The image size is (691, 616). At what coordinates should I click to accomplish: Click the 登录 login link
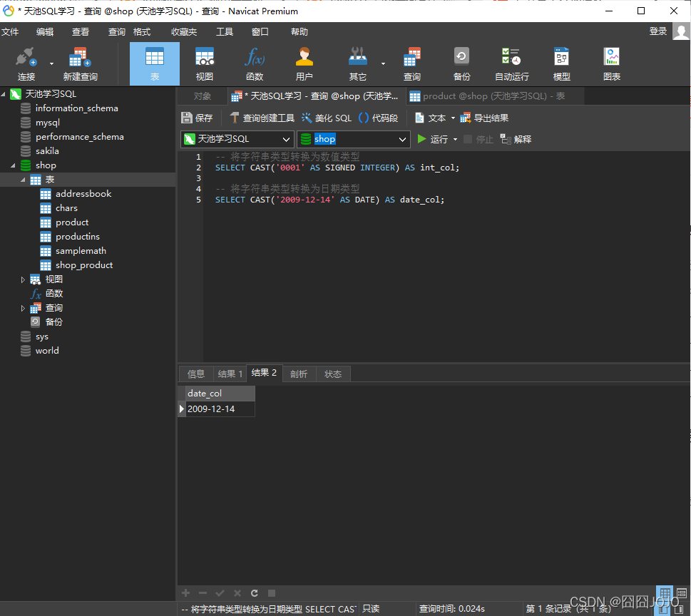point(658,31)
